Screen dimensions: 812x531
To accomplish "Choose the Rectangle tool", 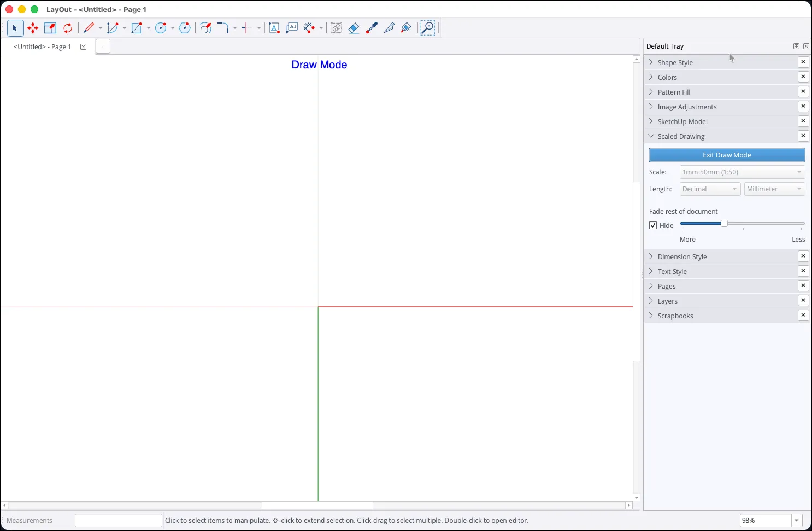I will pyautogui.click(x=137, y=28).
